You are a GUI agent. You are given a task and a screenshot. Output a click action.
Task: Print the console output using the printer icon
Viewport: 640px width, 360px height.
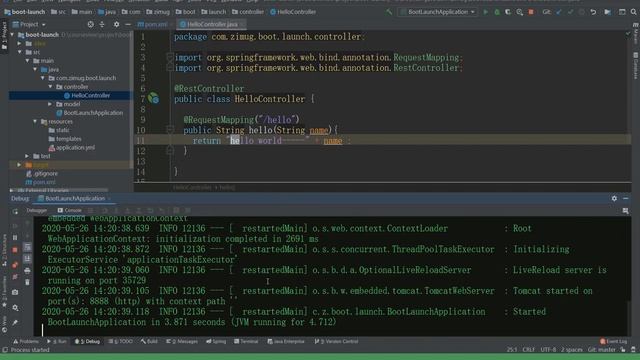click(x=27, y=271)
